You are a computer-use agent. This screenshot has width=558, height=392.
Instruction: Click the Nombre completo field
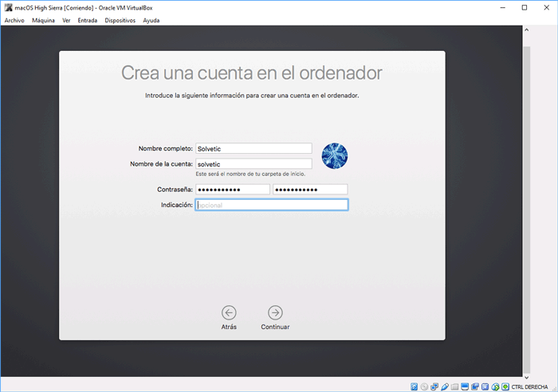click(x=253, y=149)
